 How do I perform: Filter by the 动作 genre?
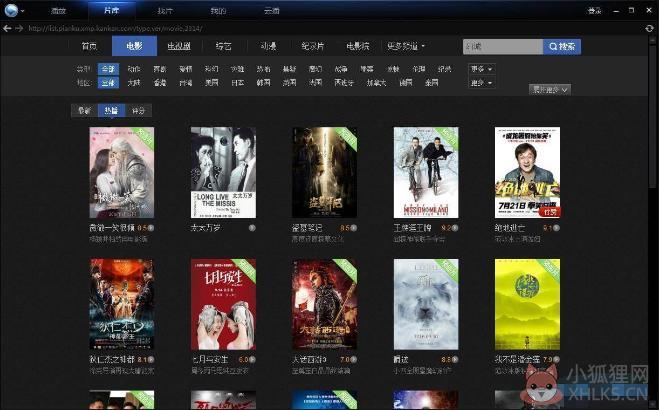tap(134, 69)
